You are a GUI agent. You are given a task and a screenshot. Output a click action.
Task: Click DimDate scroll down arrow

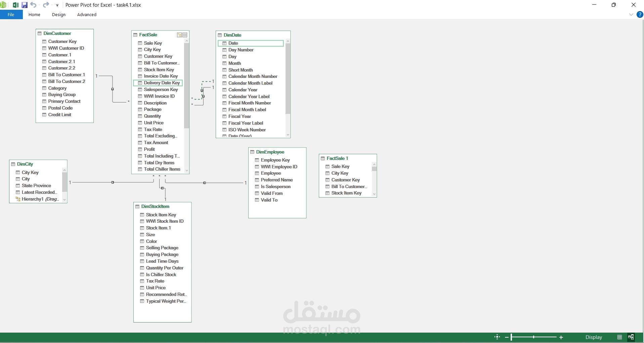coord(288,135)
